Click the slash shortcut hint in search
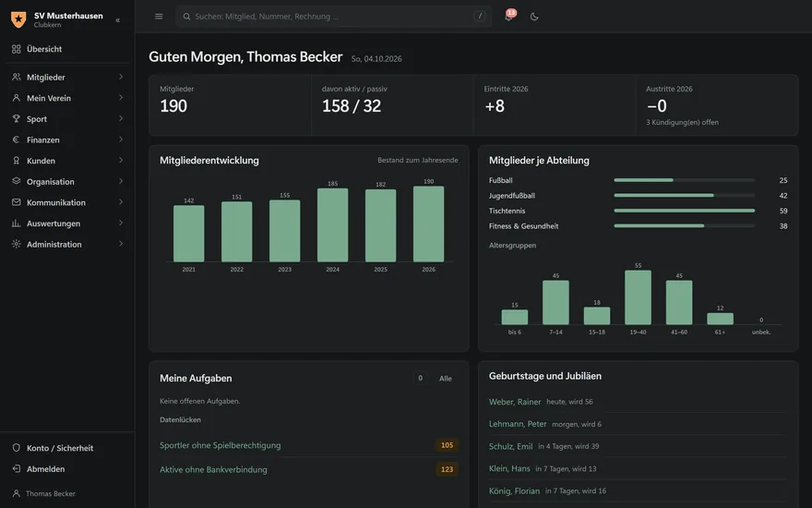The height and width of the screenshot is (508, 812). click(x=480, y=16)
